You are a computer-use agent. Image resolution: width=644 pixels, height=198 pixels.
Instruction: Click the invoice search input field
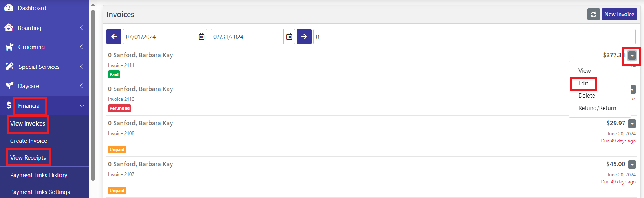coord(474,37)
